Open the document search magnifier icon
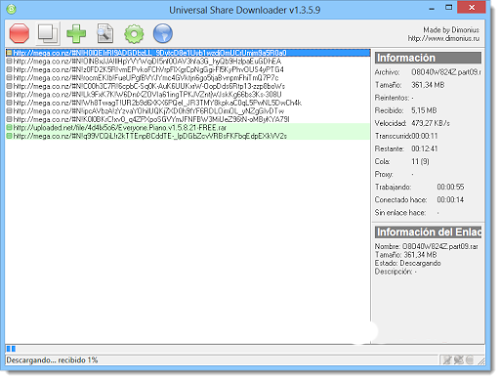 click(105, 33)
